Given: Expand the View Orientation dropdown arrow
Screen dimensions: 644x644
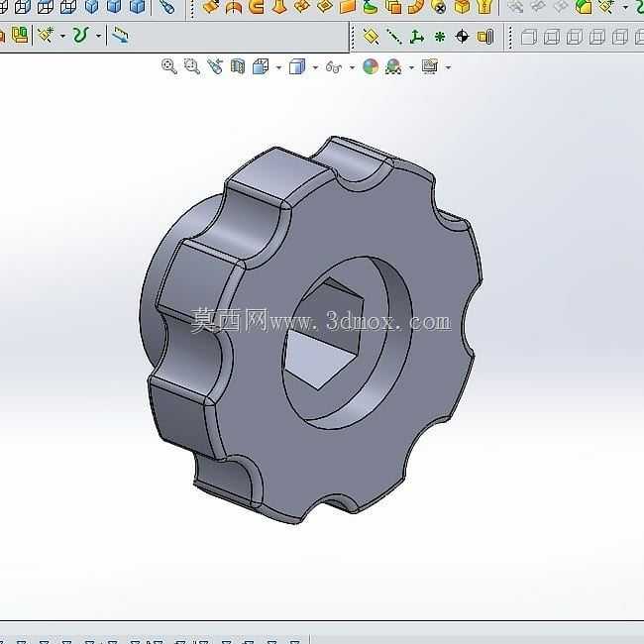Looking at the screenshot, I should click(278, 67).
